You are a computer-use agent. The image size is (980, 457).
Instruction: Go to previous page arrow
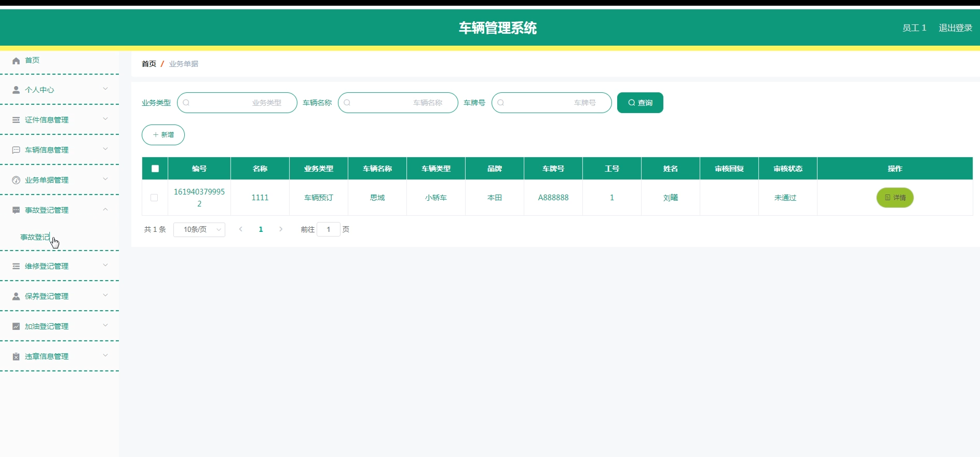[241, 229]
